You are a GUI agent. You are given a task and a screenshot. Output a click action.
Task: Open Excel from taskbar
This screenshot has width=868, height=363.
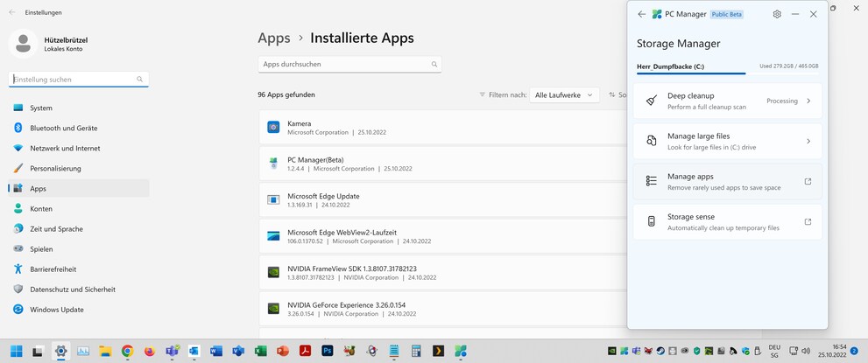click(x=260, y=351)
